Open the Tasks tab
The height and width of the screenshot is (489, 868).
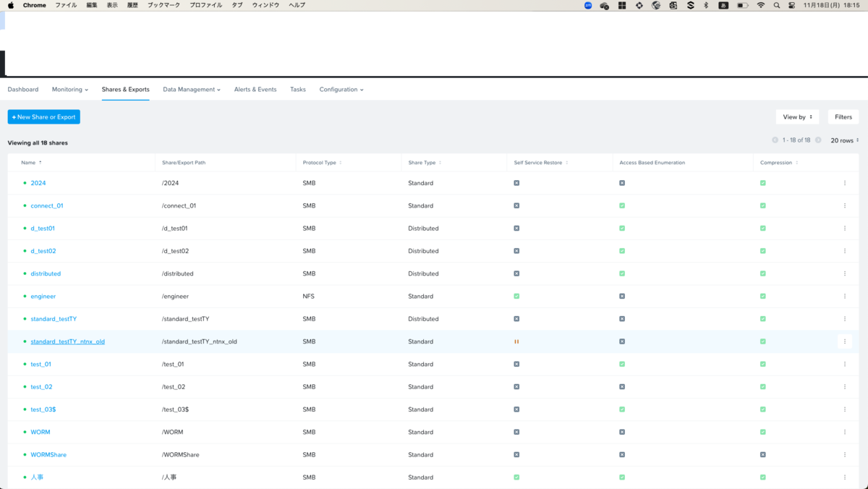(298, 90)
